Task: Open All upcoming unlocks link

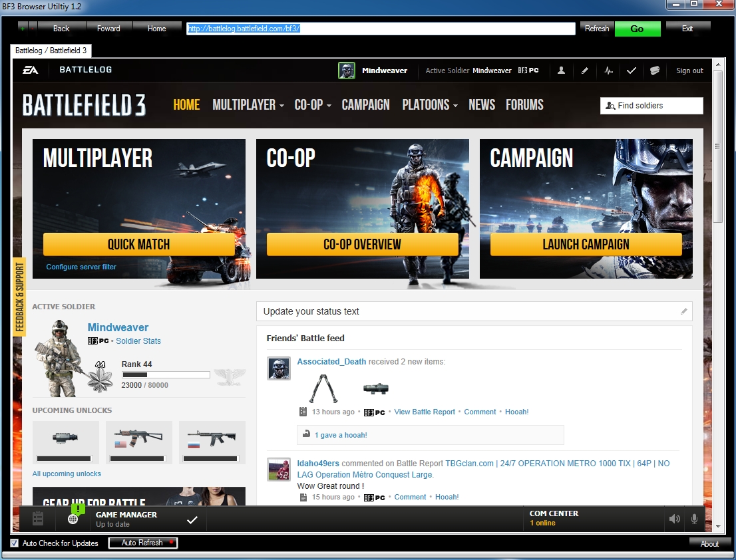Action: pos(67,474)
